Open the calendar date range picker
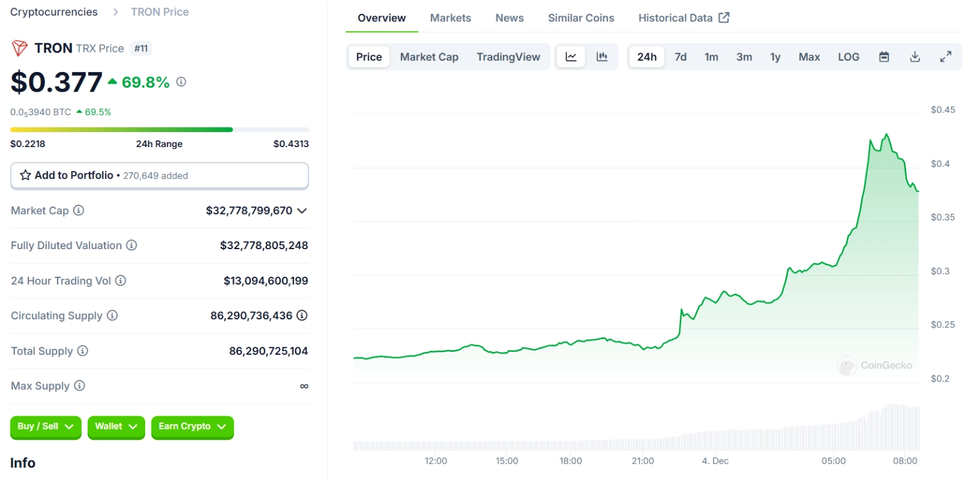Image resolution: width=980 pixels, height=482 pixels. pyautogui.click(x=884, y=57)
